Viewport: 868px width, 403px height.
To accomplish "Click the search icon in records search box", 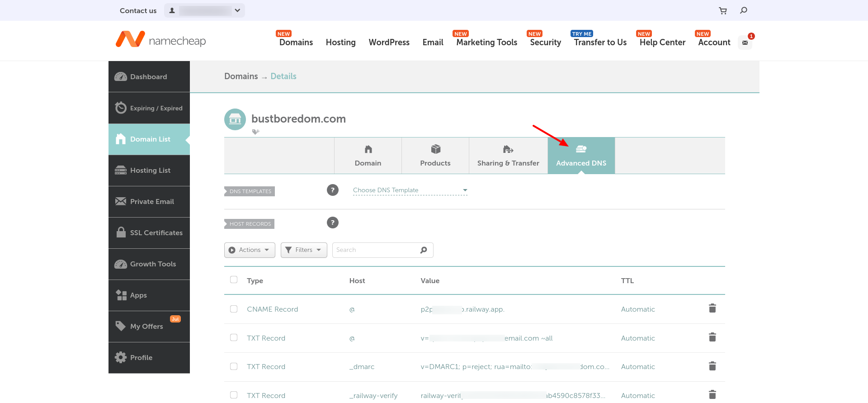I will point(424,250).
